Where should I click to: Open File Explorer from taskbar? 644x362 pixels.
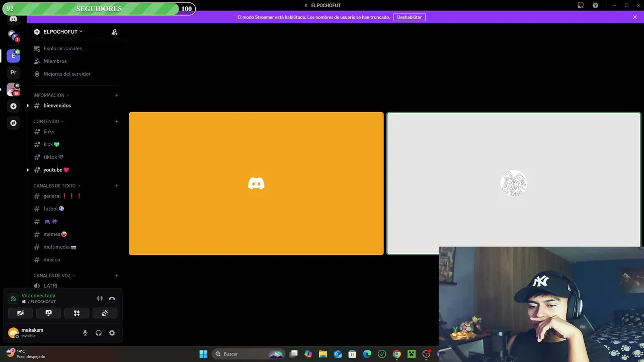pos(323,354)
